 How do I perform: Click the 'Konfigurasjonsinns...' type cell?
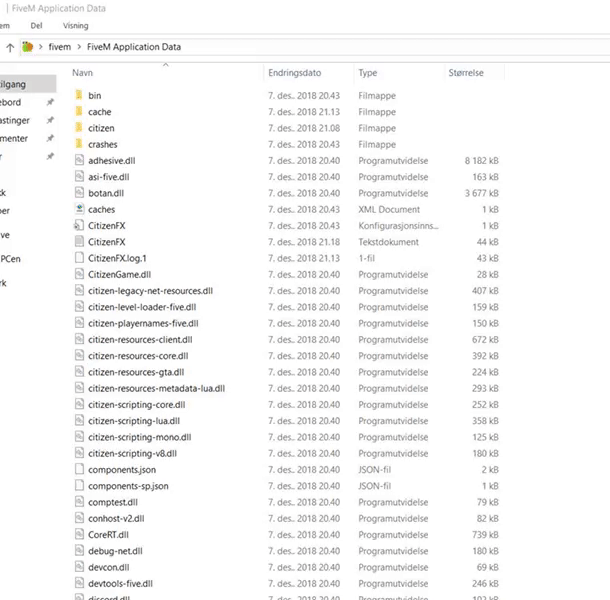click(x=398, y=226)
